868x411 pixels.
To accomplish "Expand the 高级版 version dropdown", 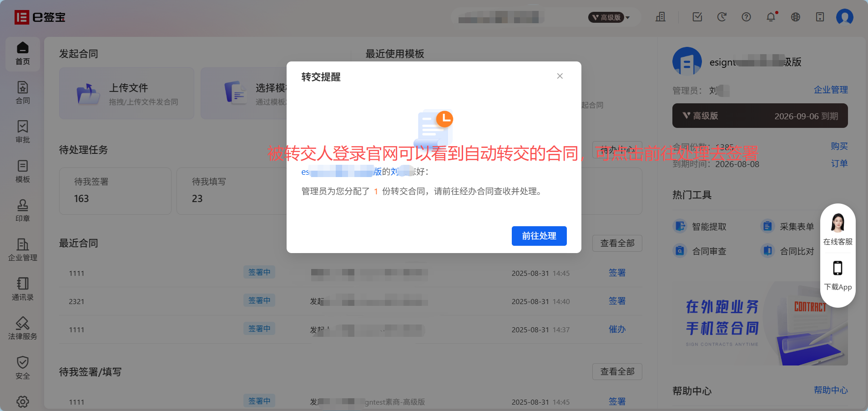I will pos(609,17).
